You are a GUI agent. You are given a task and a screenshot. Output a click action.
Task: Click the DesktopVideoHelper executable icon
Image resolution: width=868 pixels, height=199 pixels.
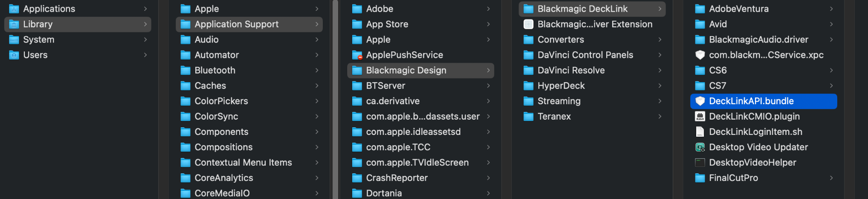click(x=700, y=162)
